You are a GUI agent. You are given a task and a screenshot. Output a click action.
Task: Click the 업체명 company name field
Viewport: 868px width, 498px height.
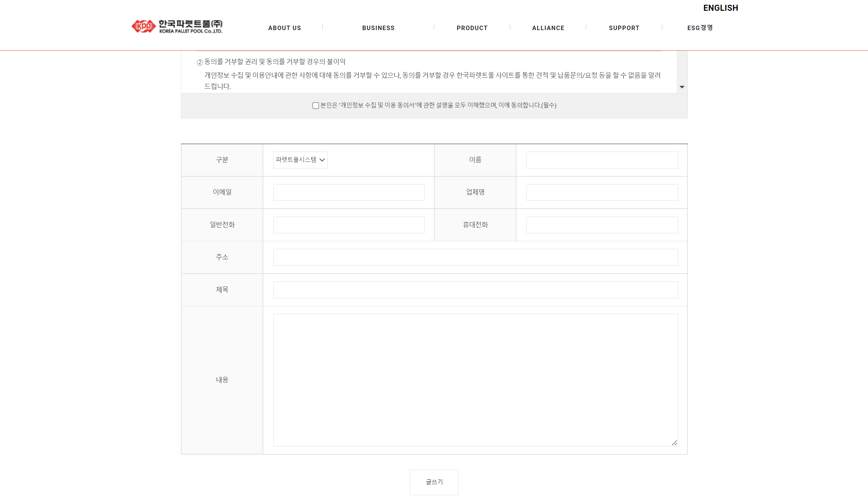pyautogui.click(x=602, y=192)
